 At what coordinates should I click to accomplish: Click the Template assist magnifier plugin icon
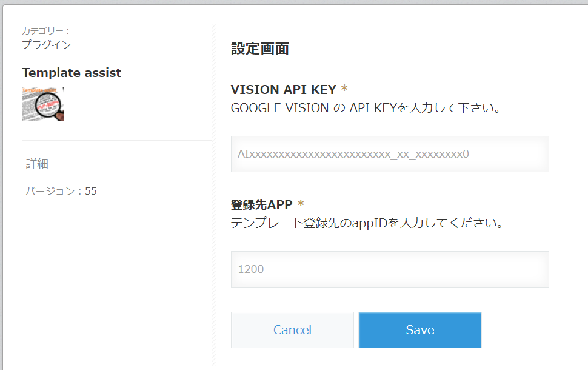pyautogui.click(x=43, y=103)
